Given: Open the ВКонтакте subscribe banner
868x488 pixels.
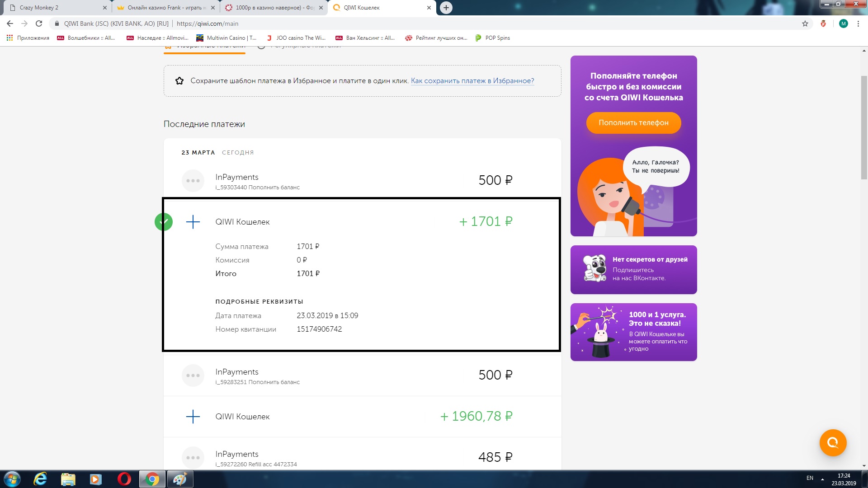Looking at the screenshot, I should coord(633,270).
